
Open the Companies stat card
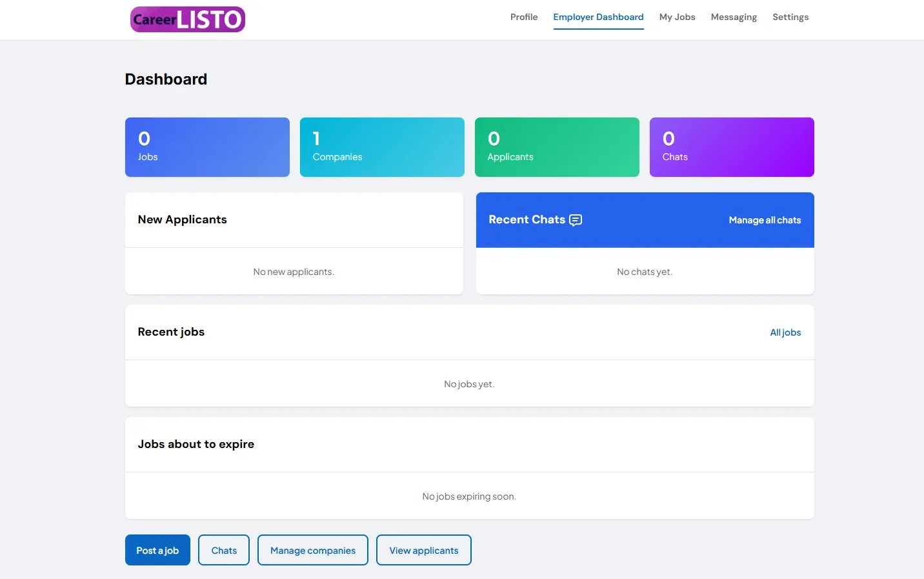(382, 147)
